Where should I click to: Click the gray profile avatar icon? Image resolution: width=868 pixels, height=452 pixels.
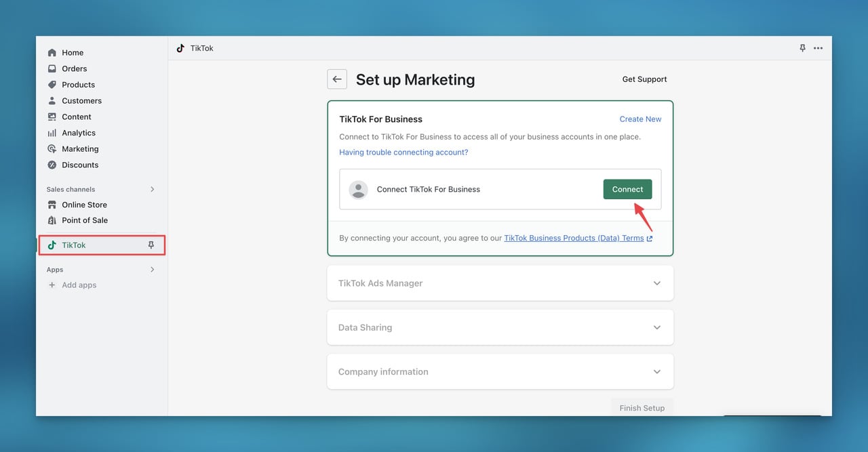coord(358,189)
